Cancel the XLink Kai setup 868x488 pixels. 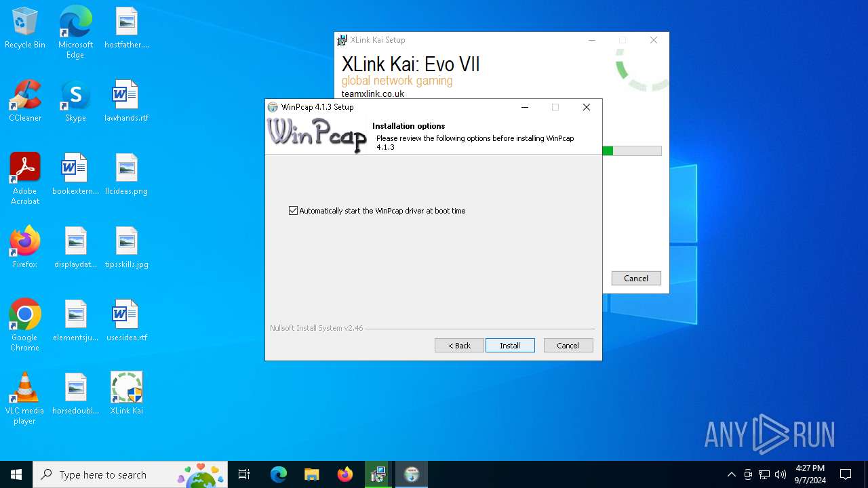636,279
